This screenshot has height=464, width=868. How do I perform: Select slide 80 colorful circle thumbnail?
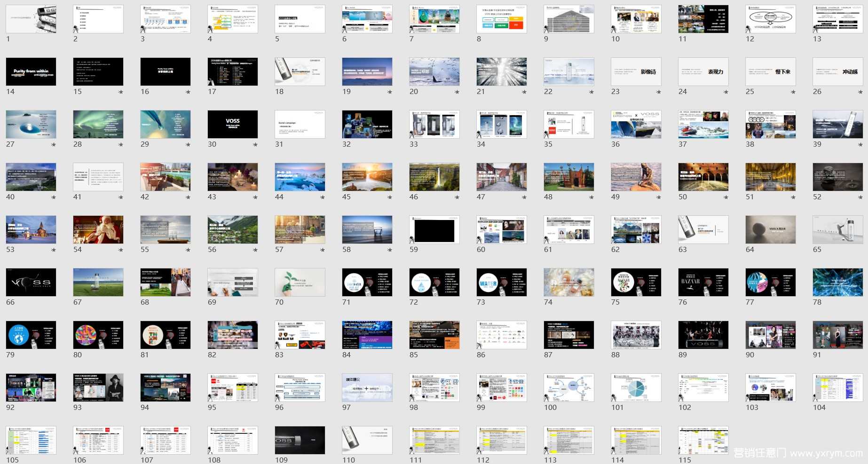click(x=98, y=335)
